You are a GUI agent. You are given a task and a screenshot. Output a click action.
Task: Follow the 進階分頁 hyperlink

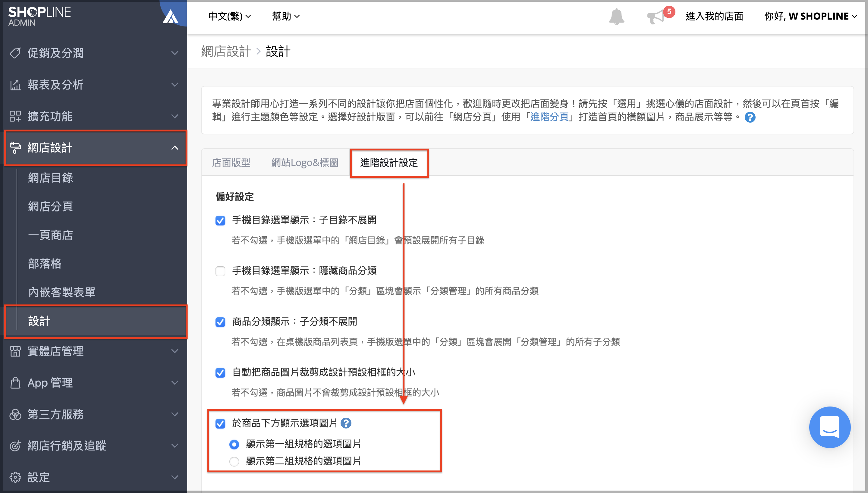click(x=549, y=117)
